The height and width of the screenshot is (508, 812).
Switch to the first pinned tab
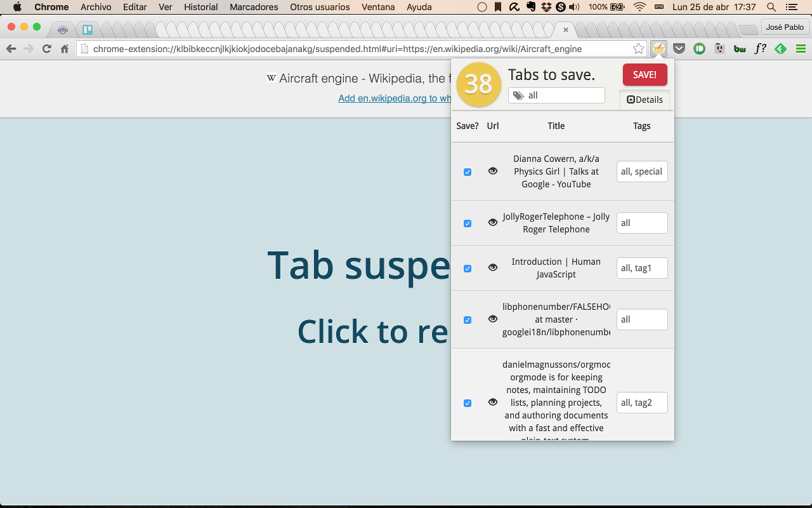pyautogui.click(x=63, y=30)
